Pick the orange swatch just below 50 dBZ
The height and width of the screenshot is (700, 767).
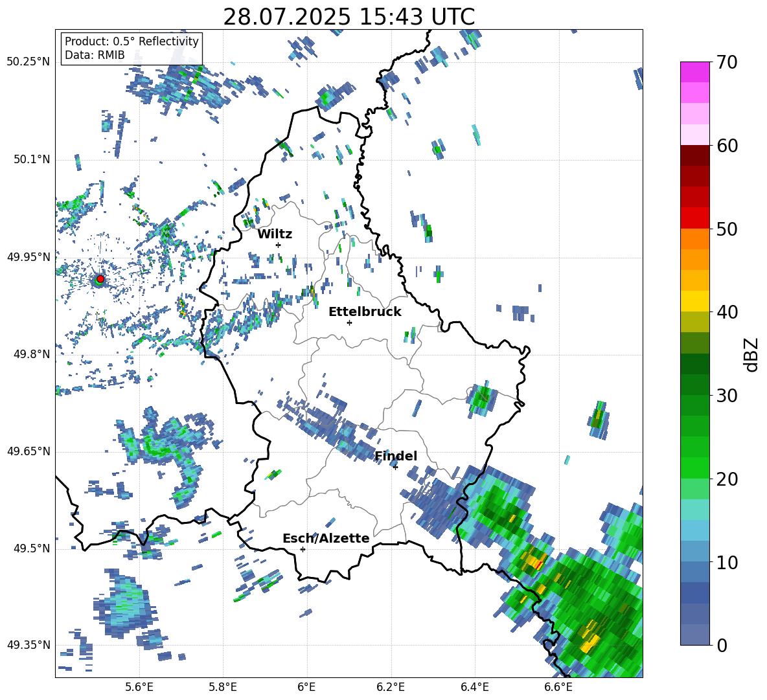pos(694,239)
